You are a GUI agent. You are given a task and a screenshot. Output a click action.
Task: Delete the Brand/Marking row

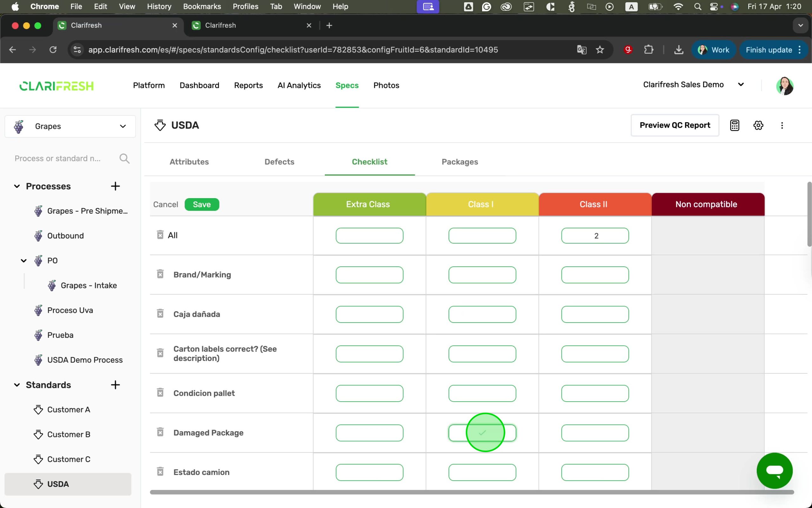point(160,274)
